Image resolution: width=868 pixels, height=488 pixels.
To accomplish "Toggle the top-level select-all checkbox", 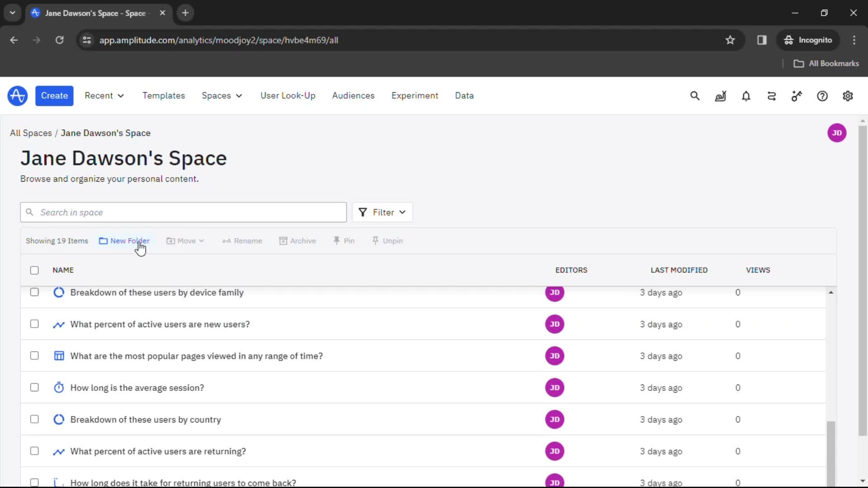I will tap(34, 270).
